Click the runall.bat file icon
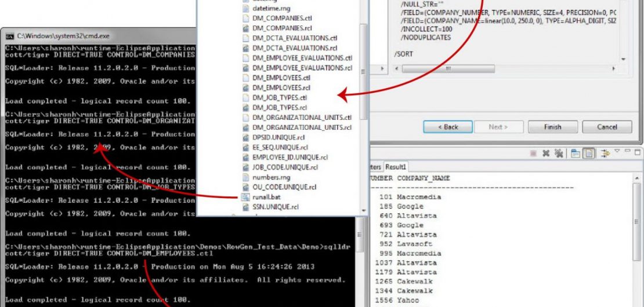644x307 pixels. click(245, 197)
